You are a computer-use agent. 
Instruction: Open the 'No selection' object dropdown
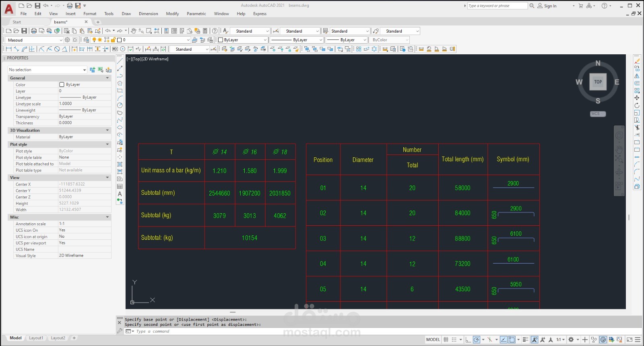[47, 70]
